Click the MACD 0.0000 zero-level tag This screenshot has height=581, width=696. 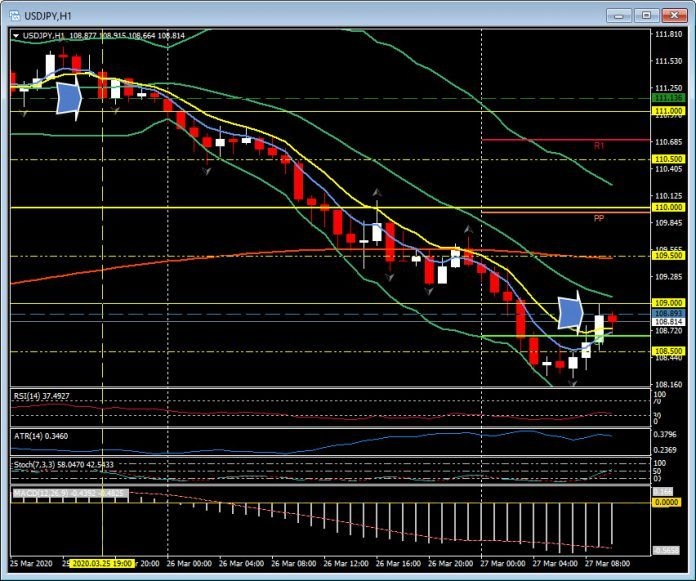667,502
